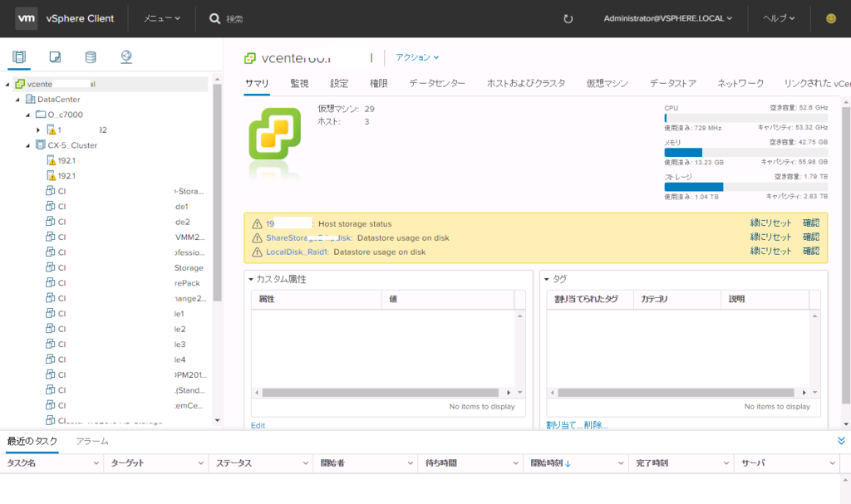Switch to the データストア tab
851x504 pixels.
tap(673, 83)
